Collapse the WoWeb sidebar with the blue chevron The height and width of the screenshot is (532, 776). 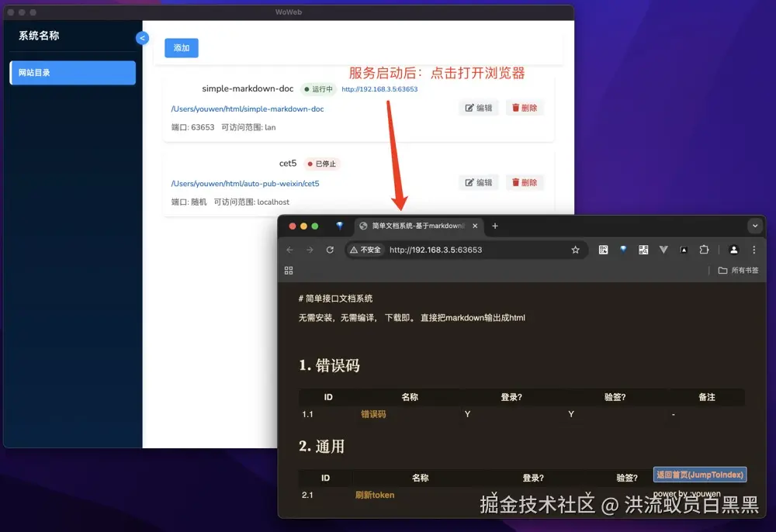[142, 37]
